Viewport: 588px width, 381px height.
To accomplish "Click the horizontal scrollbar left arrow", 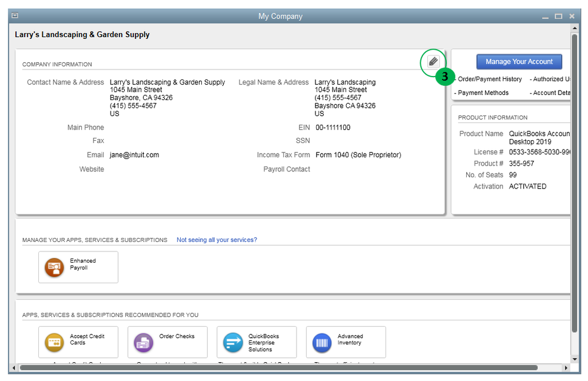I will click(x=14, y=368).
